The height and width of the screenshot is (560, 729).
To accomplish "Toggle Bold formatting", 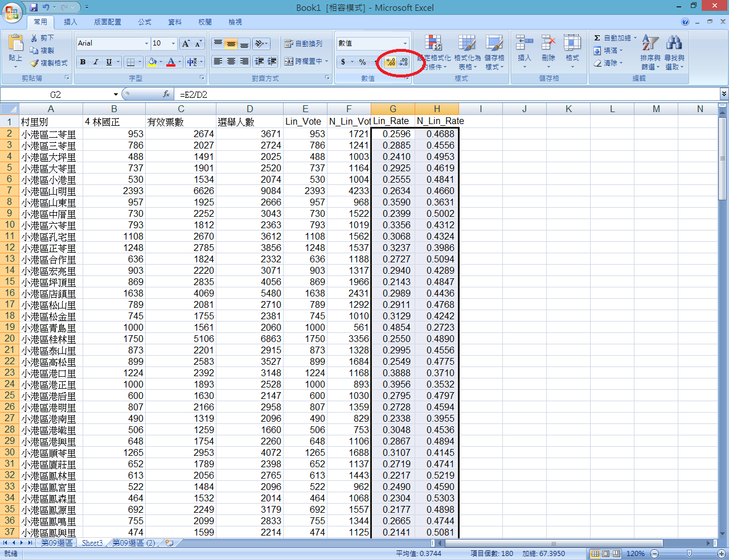I will pyautogui.click(x=83, y=62).
